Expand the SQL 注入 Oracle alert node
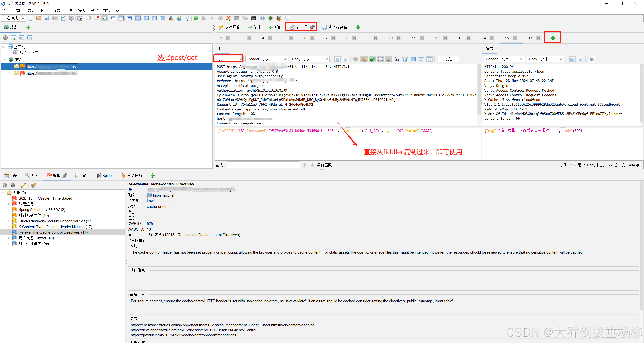 [x=8, y=198]
